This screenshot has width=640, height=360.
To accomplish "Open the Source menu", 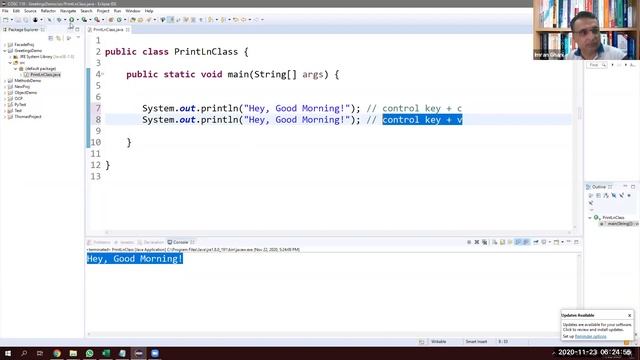I will pyautogui.click(x=30, y=11).
